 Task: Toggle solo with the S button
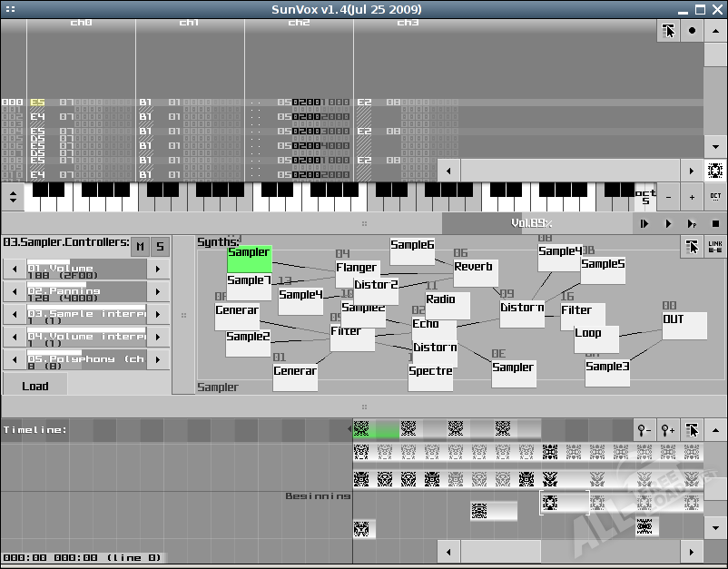click(x=160, y=247)
